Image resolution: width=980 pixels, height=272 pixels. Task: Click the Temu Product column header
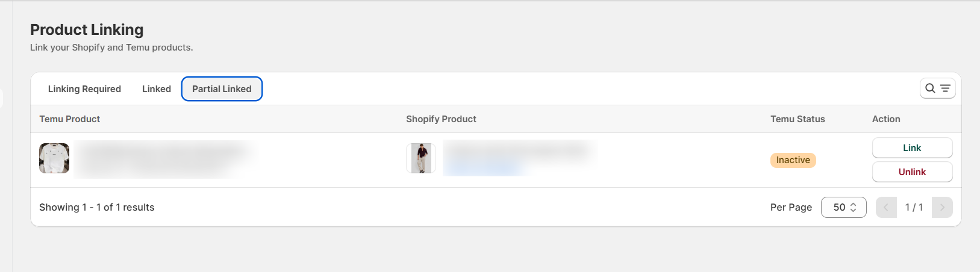(x=70, y=119)
